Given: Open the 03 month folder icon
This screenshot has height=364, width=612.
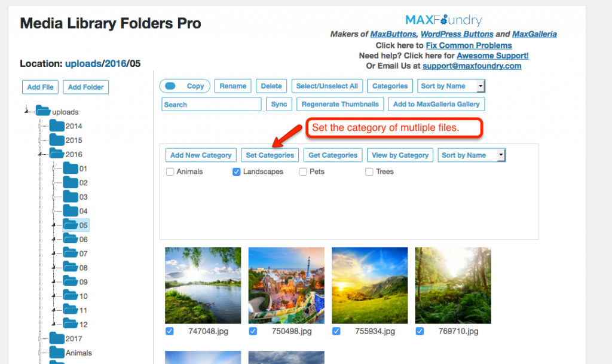Looking at the screenshot, I should pyautogui.click(x=71, y=196).
